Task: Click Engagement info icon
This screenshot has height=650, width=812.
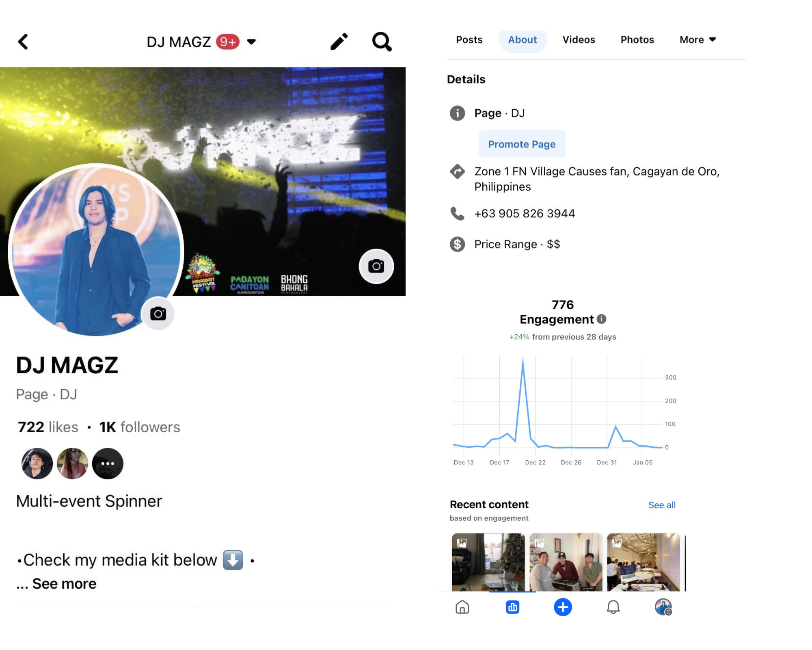Action: 602,319
